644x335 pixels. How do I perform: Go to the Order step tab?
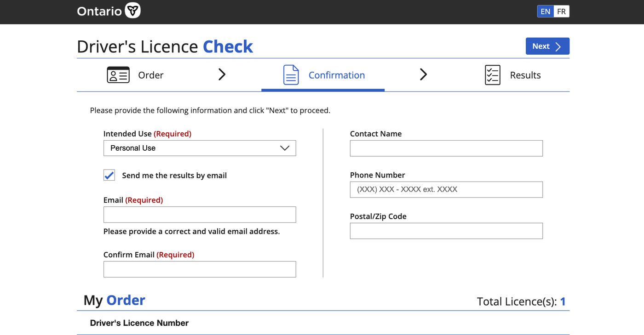point(135,75)
